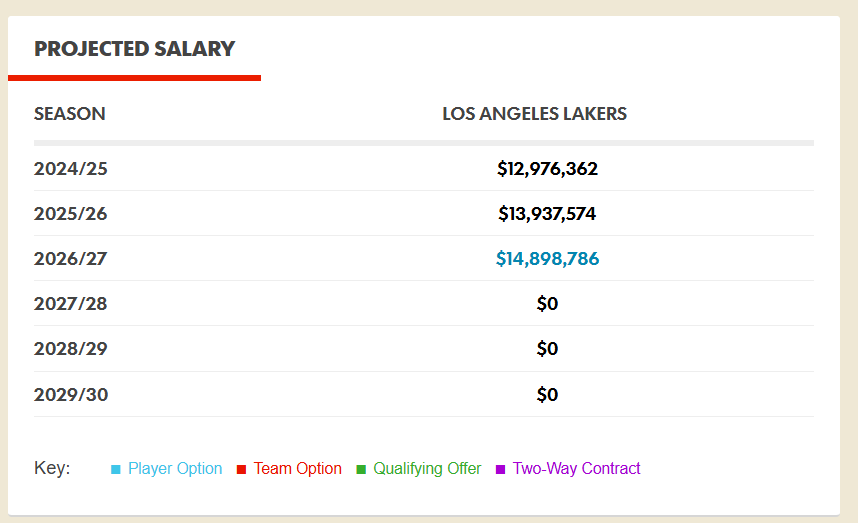Click the 2027/28 season label
This screenshot has height=523, width=858.
pos(71,304)
